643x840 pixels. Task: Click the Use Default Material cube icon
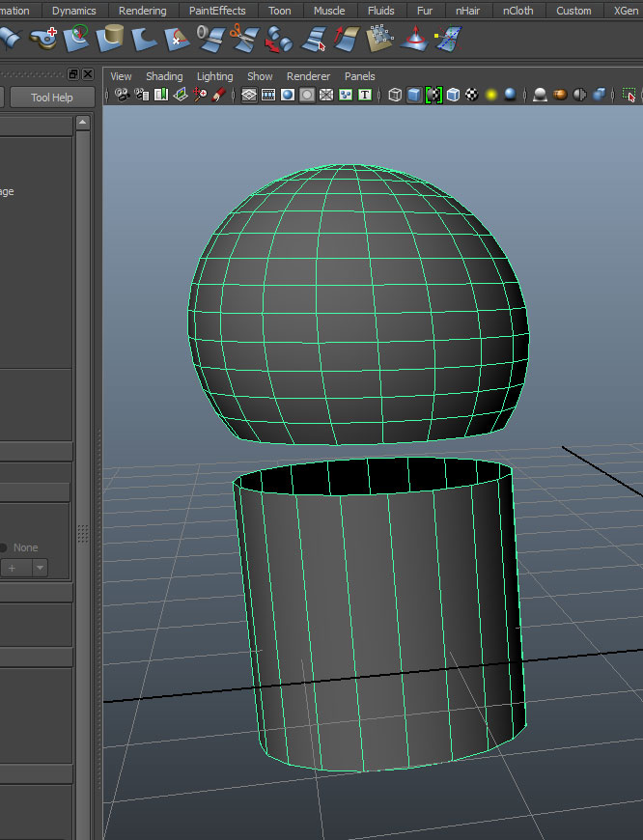point(454,95)
